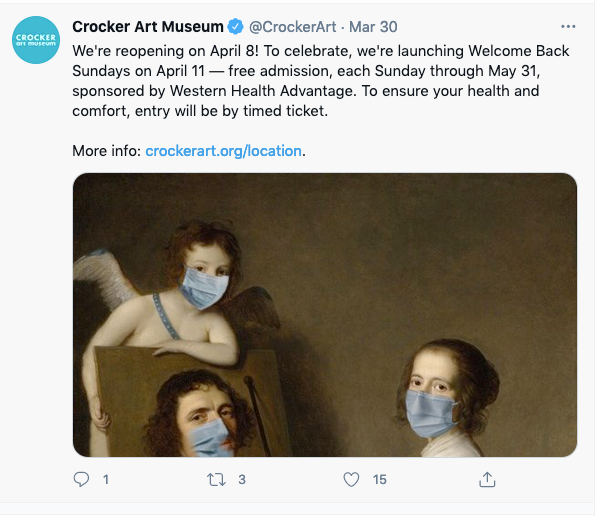The width and height of the screenshot is (607, 517).
Task: Click the blue verified badge
Action: coord(236,26)
